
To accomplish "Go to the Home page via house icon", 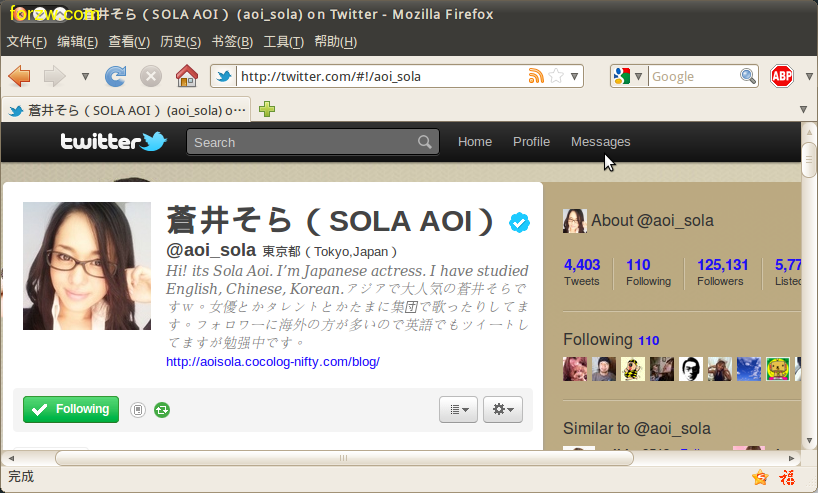I will 187,76.
